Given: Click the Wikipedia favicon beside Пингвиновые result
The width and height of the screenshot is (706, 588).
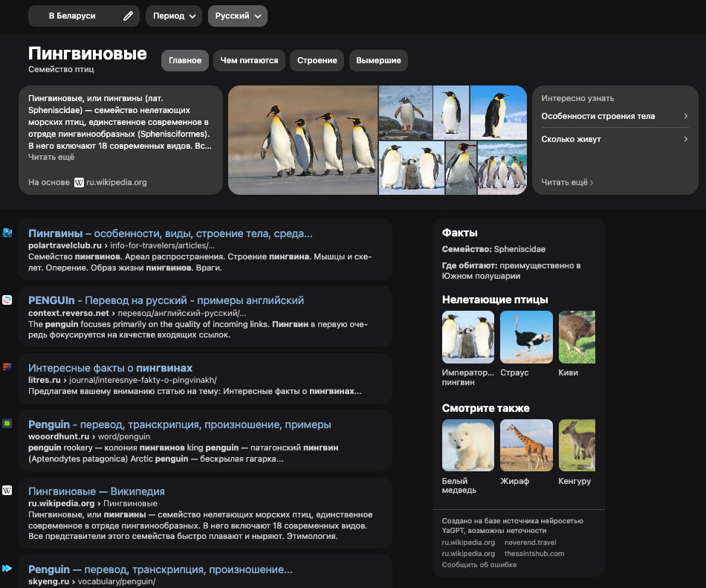Looking at the screenshot, I should (x=7, y=490).
